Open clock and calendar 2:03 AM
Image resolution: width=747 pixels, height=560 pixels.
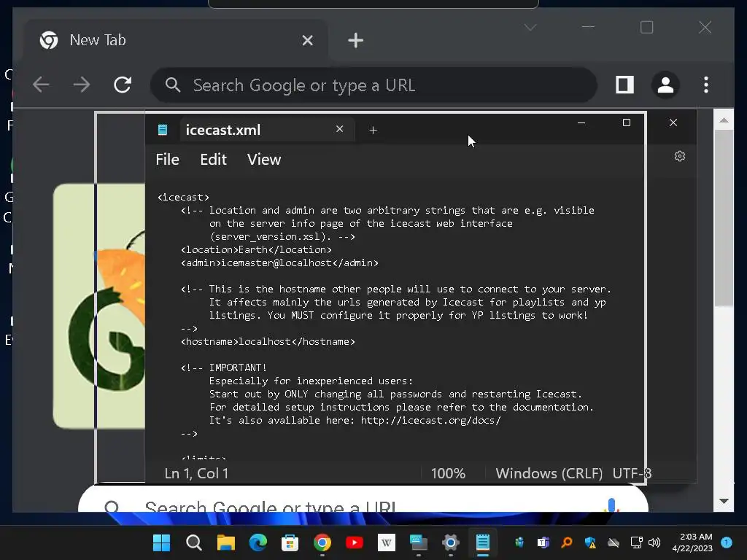click(x=693, y=542)
